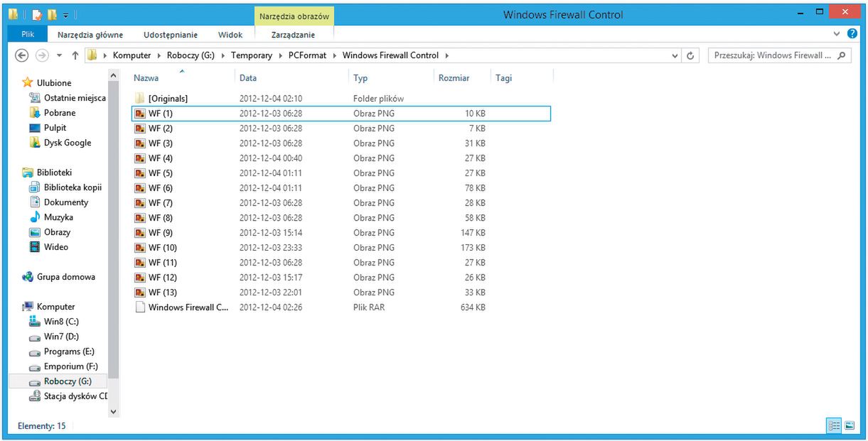Click the Win8 (C:) drive icon
This screenshot has height=441, width=868.
pyautogui.click(x=35, y=322)
